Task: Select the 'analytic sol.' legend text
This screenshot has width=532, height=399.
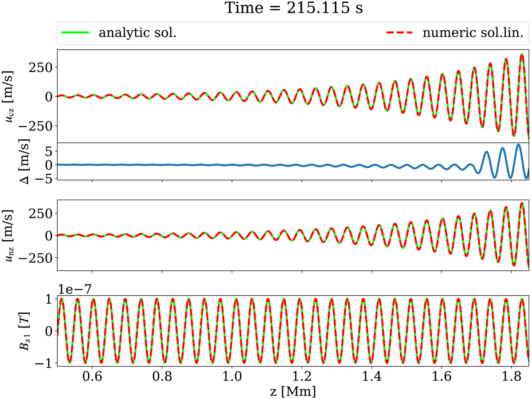Action: coord(137,34)
